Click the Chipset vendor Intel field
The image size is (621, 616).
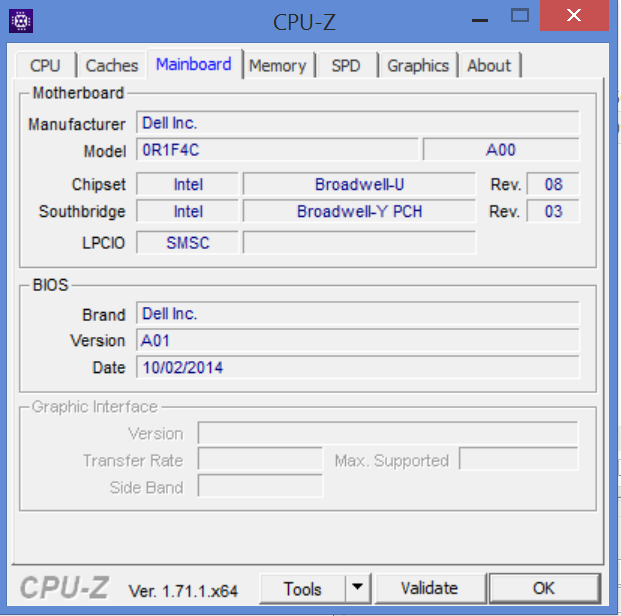tap(188, 184)
